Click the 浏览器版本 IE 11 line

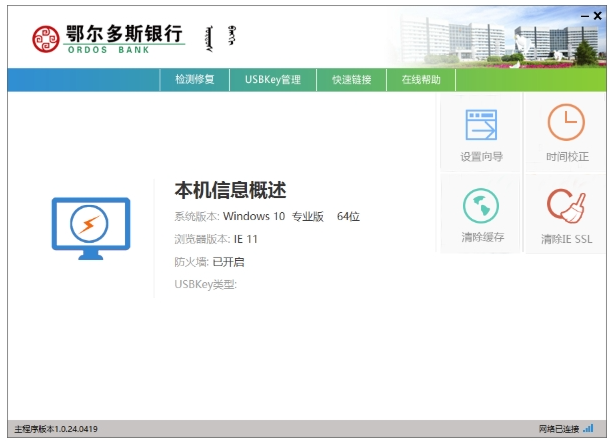pos(216,239)
